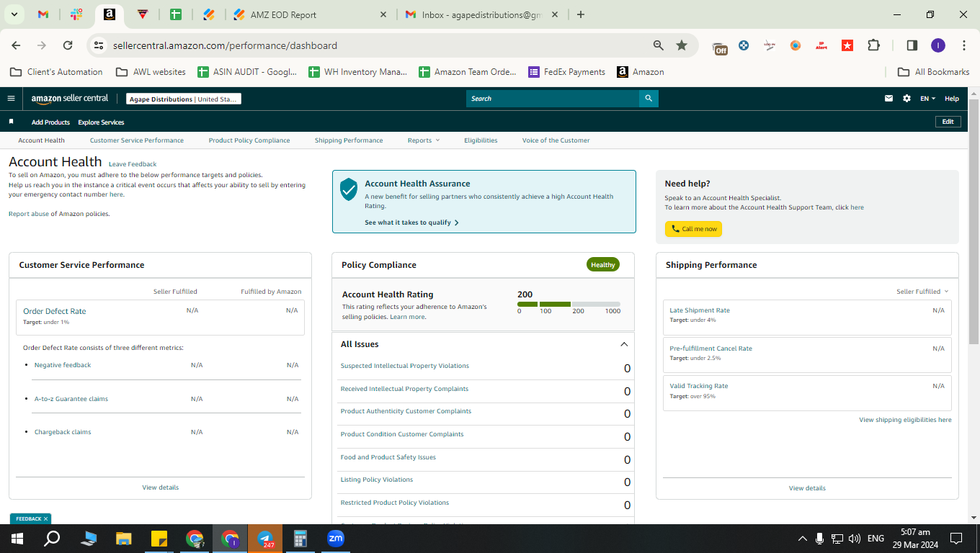Open Telegram from the taskbar
This screenshot has height=553, width=980.
[265, 539]
